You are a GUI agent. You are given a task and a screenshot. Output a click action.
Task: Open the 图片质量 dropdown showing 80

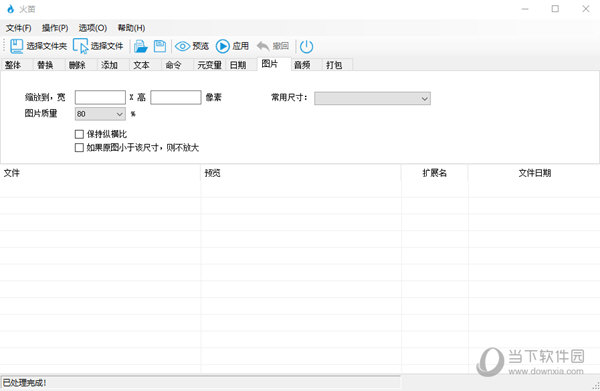pos(100,114)
